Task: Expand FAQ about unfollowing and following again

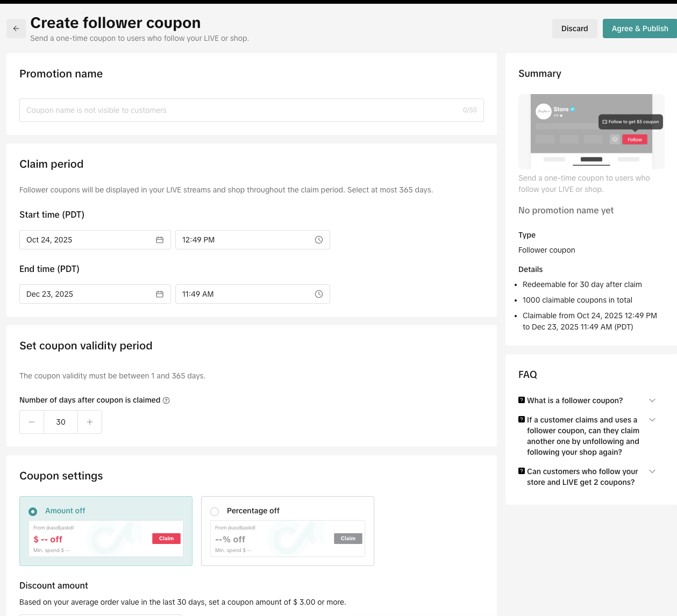Action: pos(652,420)
